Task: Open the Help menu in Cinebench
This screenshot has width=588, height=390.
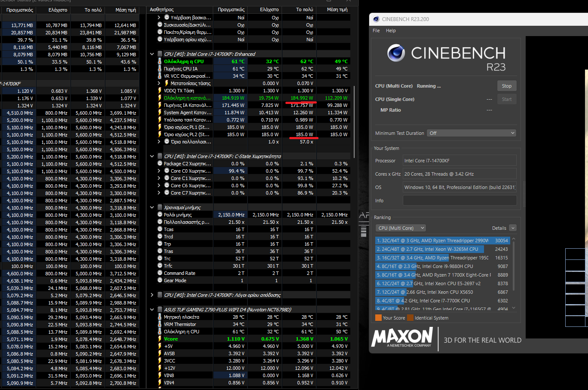Action: coord(391,30)
